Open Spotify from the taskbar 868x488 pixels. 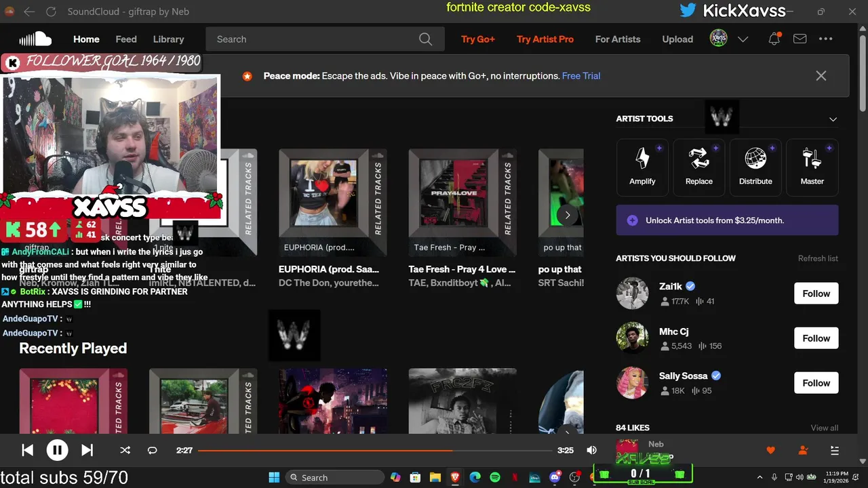point(495,477)
